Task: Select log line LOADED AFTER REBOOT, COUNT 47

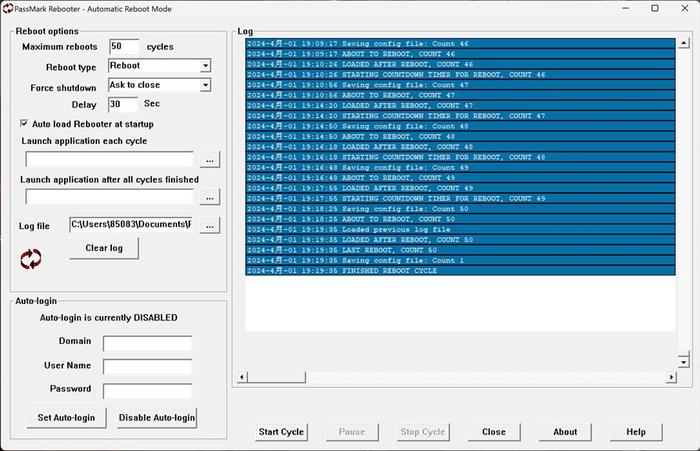Action: [460, 106]
